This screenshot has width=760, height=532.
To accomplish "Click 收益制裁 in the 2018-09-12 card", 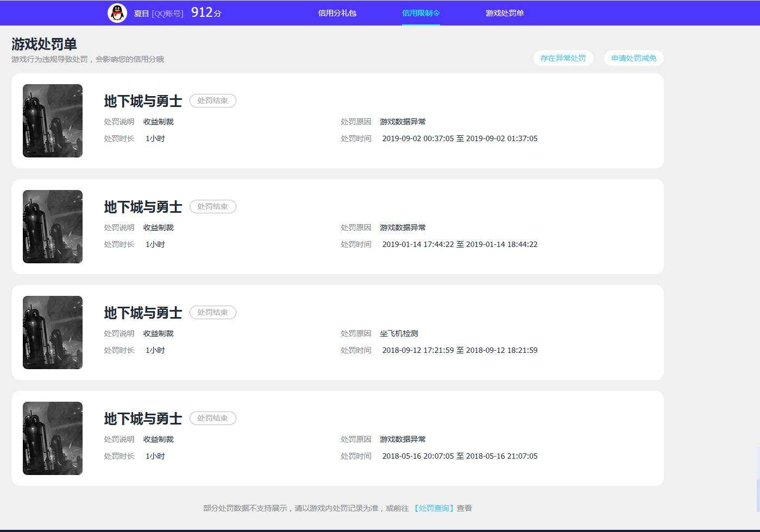I will 159,333.
